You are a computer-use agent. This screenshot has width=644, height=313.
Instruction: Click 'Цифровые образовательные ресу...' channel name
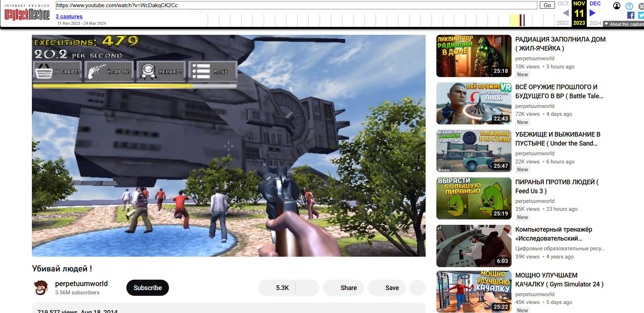tap(560, 248)
